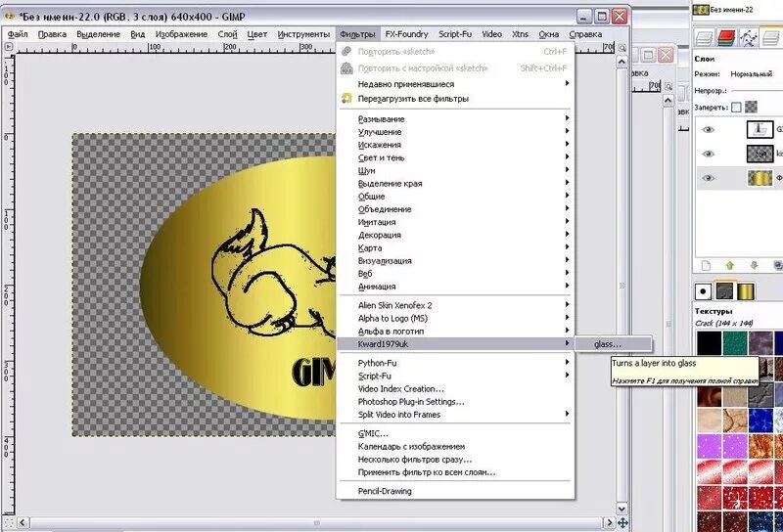Screen dimensions: 783x532
Task: Choose G'MIC... from the filters menu
Action: coord(455,433)
